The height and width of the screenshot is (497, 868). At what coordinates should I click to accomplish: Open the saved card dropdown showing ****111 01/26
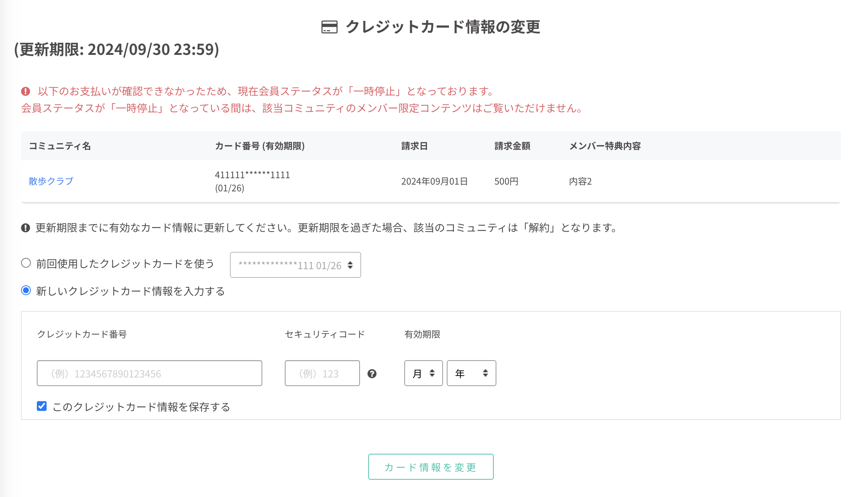tap(295, 265)
